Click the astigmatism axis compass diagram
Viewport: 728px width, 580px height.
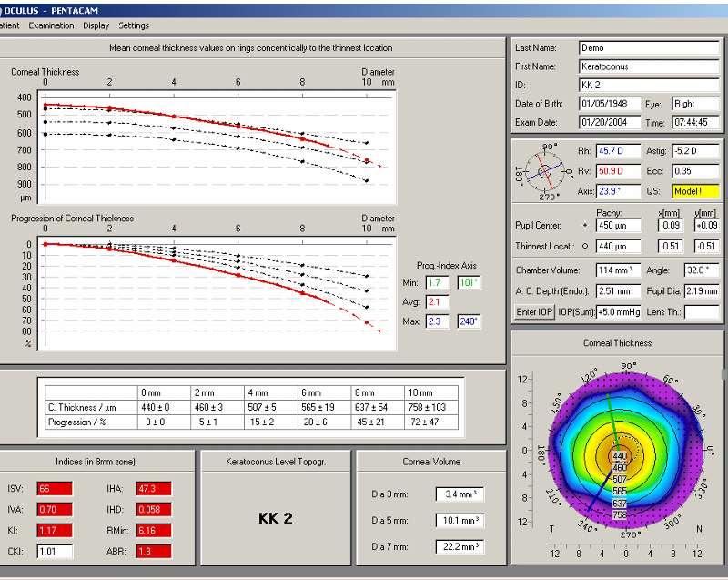click(x=545, y=172)
